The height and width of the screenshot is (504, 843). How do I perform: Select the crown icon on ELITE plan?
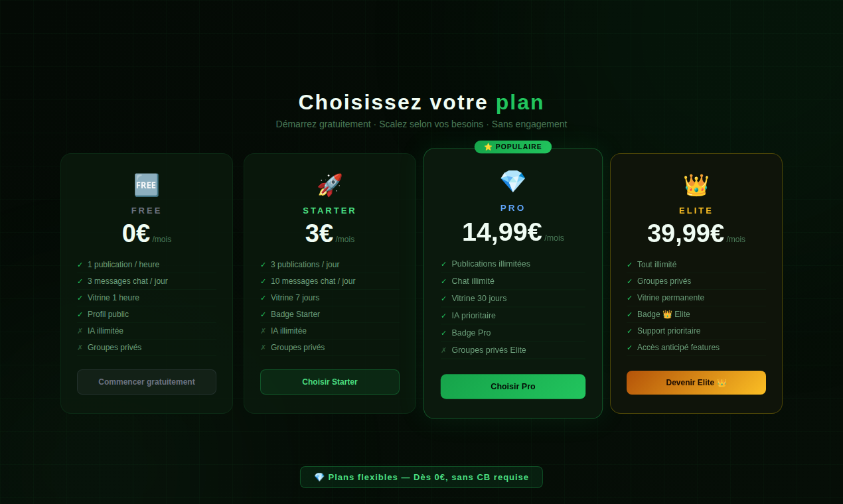696,185
